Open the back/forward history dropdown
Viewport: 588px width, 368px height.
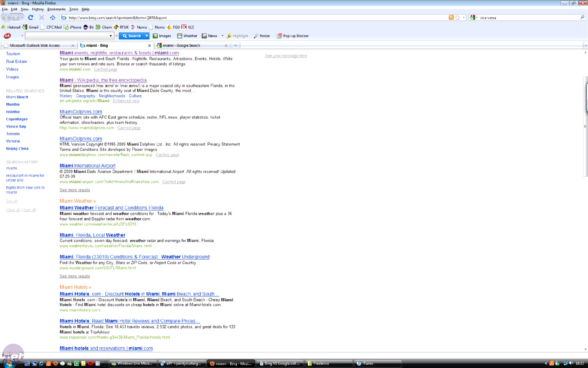[x=22, y=18]
